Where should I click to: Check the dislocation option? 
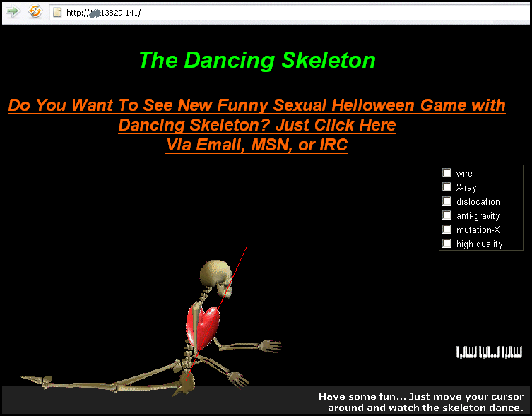(447, 201)
